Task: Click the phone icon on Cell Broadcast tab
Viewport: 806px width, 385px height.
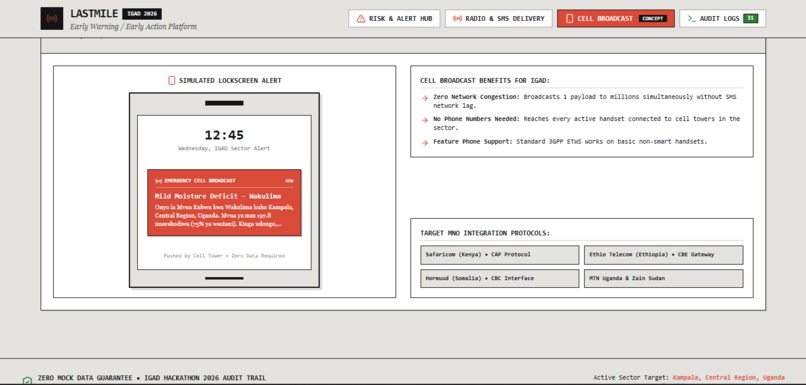Action: pos(569,19)
